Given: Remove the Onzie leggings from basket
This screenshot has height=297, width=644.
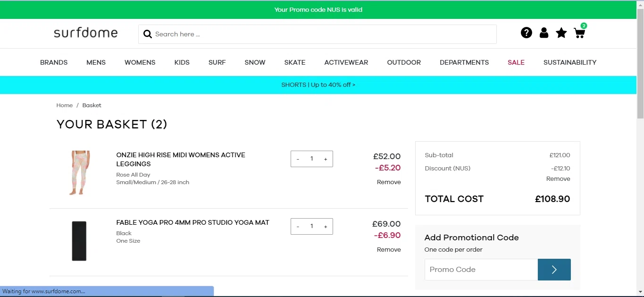Looking at the screenshot, I should [x=389, y=182].
